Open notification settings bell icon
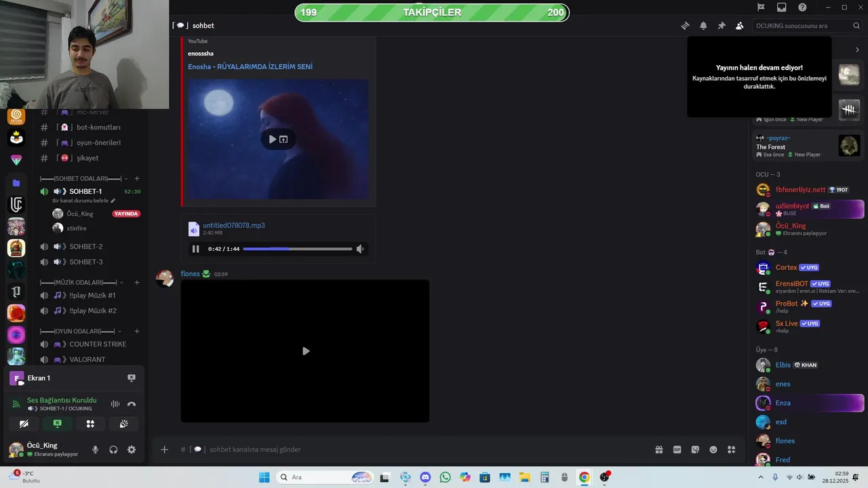 703,26
